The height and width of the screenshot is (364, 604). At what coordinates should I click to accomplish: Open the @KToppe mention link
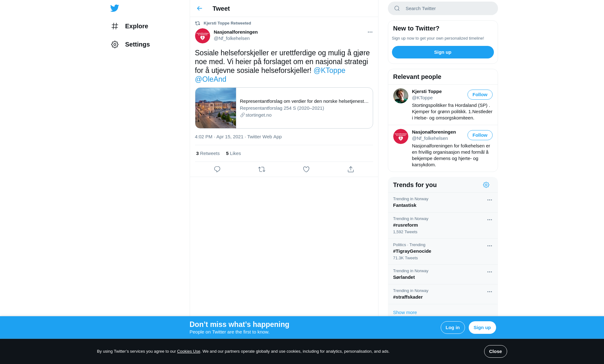(329, 70)
